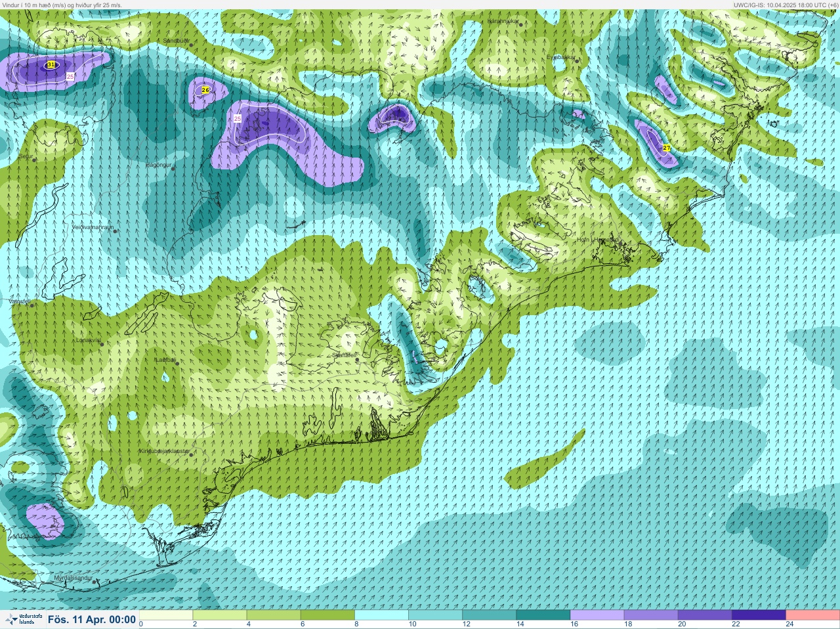
Task: Pick the 18–20 m/s medium purple legend swatch
Action: pos(650,615)
